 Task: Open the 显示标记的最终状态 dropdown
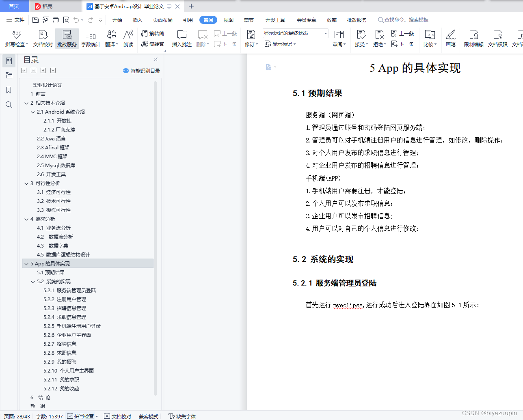tap(295, 33)
